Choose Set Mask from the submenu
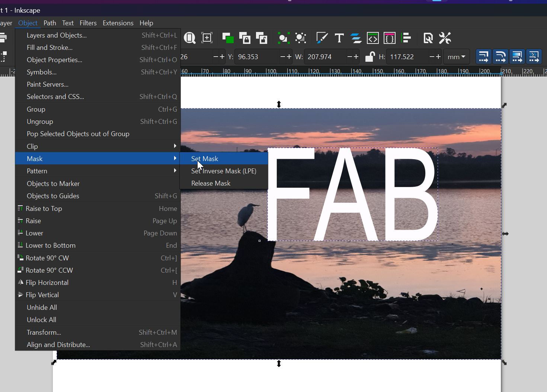Screen dimensions: 547x392 (224, 158)
